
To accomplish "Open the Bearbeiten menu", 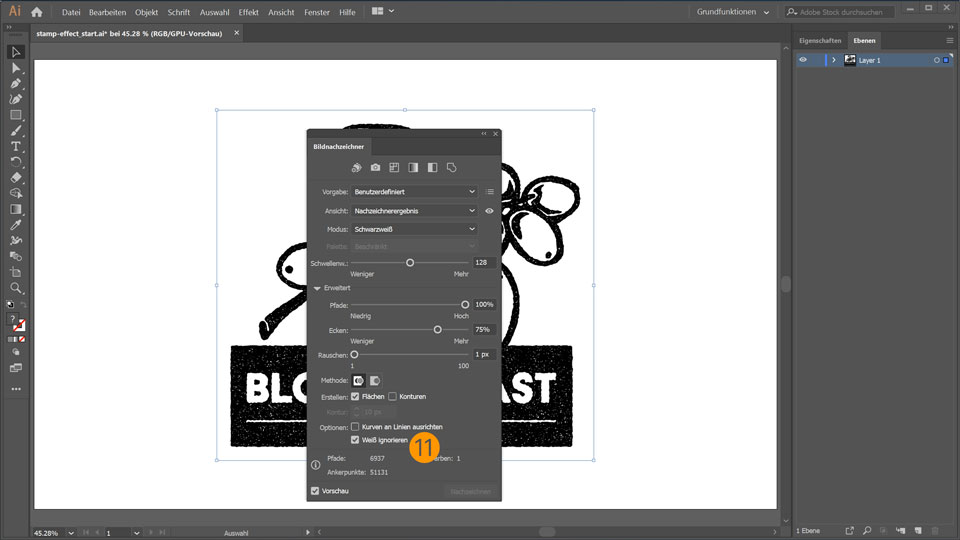I will coord(107,12).
